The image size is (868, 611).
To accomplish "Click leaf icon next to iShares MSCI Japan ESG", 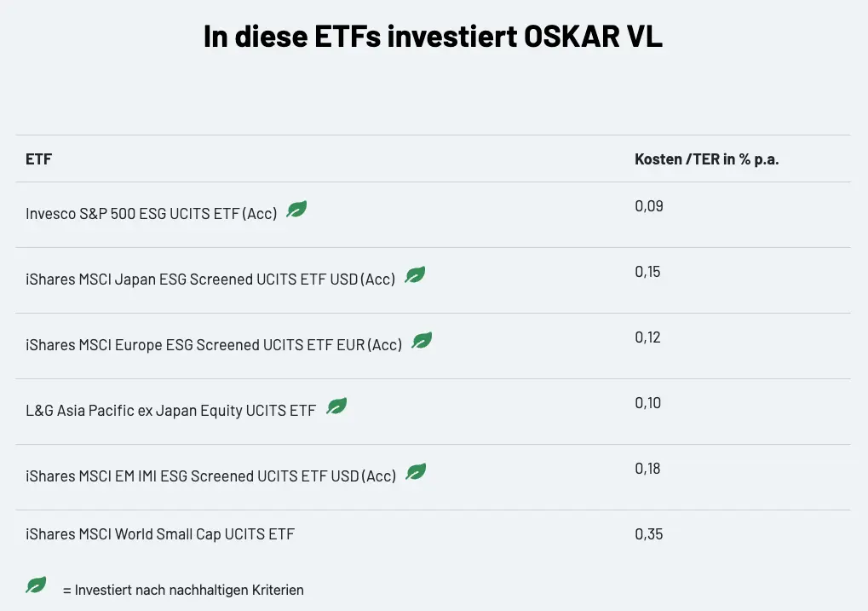I will click(415, 275).
